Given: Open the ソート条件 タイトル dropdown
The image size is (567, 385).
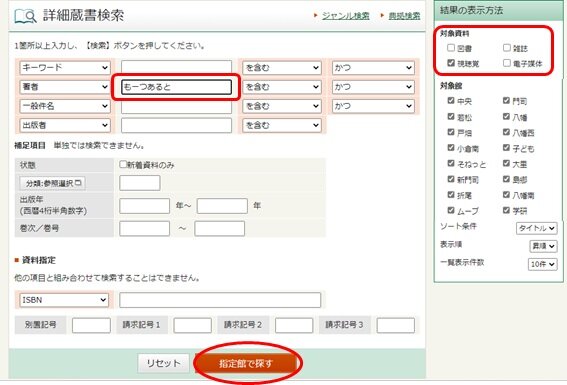Looking at the screenshot, I should pos(536,228).
